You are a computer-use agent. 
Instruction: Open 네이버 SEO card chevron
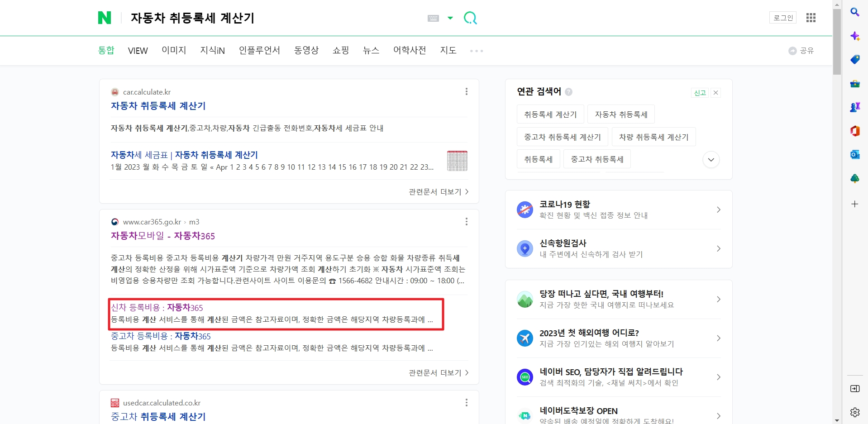coord(719,377)
